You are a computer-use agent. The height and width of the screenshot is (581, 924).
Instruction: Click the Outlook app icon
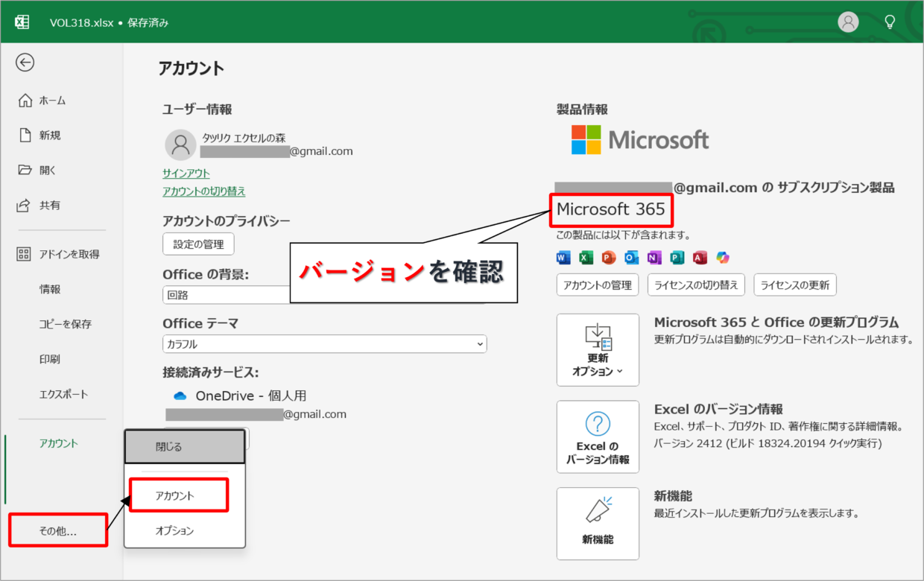tap(632, 258)
